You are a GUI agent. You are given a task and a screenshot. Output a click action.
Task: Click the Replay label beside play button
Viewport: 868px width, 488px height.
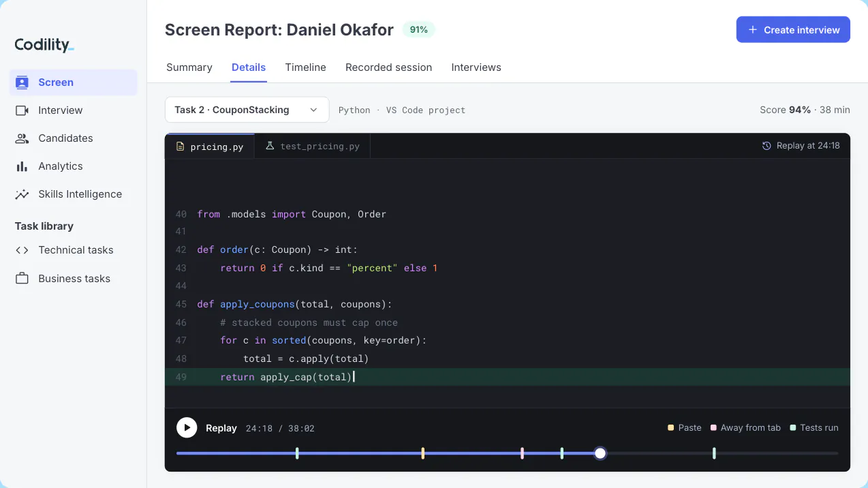[x=221, y=428]
